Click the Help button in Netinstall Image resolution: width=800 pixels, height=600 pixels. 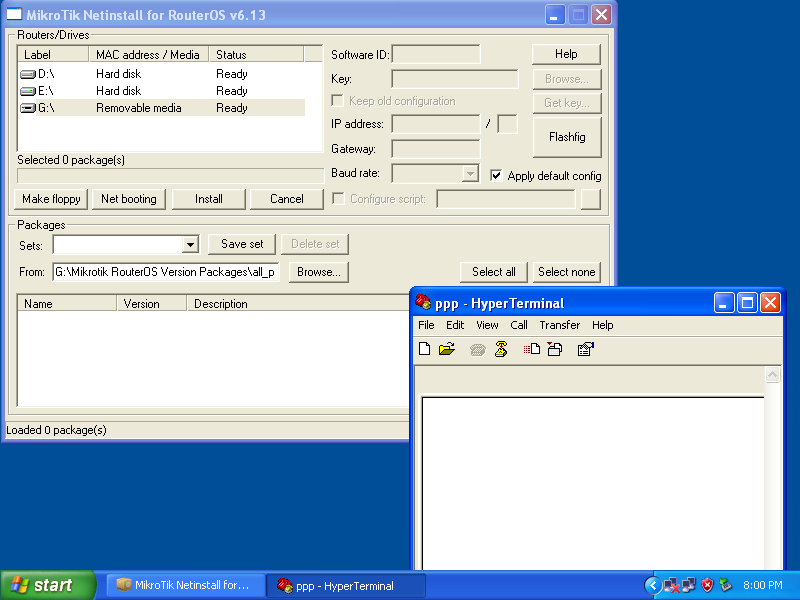coord(566,54)
